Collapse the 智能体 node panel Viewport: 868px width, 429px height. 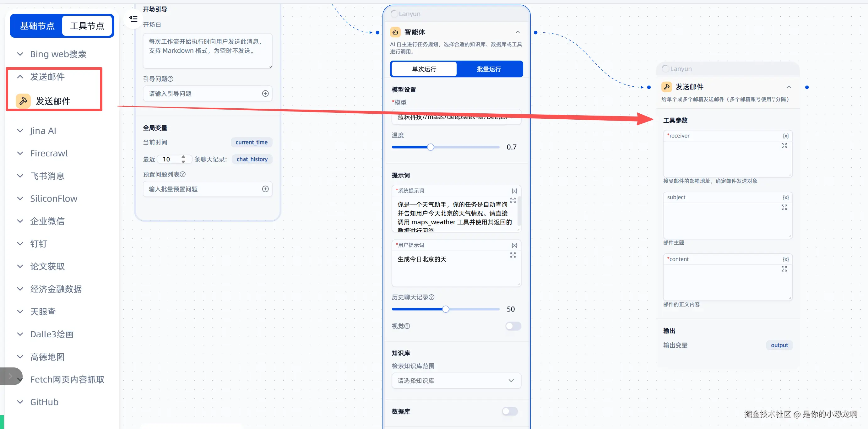pyautogui.click(x=518, y=32)
